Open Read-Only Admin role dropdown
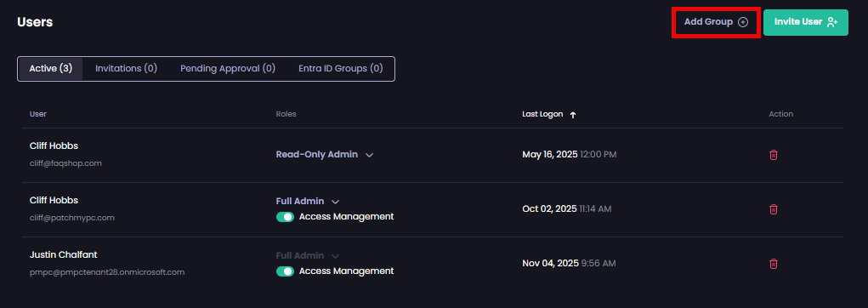This screenshot has width=868, height=308. tap(325, 155)
